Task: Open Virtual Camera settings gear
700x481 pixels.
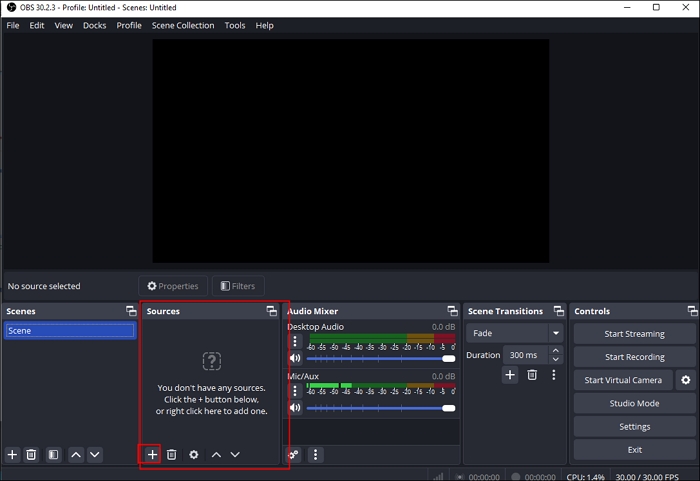Action: 685,380
